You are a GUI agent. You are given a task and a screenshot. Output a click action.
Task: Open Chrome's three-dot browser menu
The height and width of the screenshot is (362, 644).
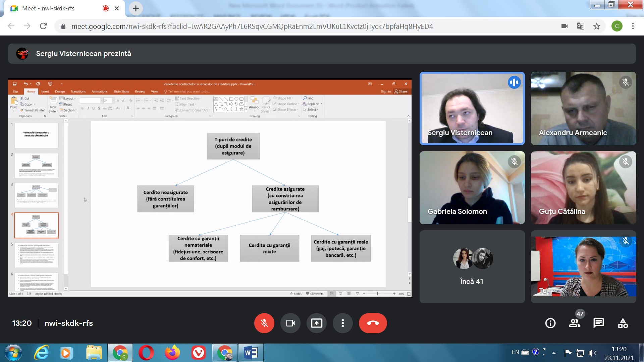tap(633, 26)
